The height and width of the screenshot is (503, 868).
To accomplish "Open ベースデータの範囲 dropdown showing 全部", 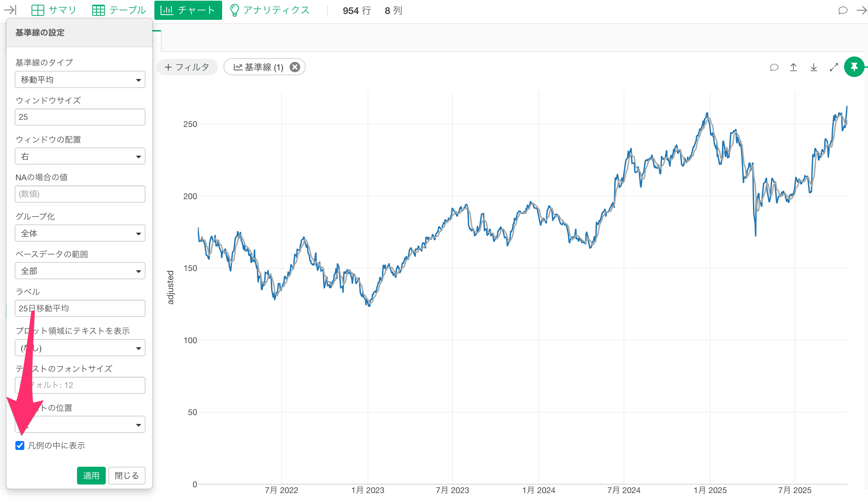I will point(80,271).
